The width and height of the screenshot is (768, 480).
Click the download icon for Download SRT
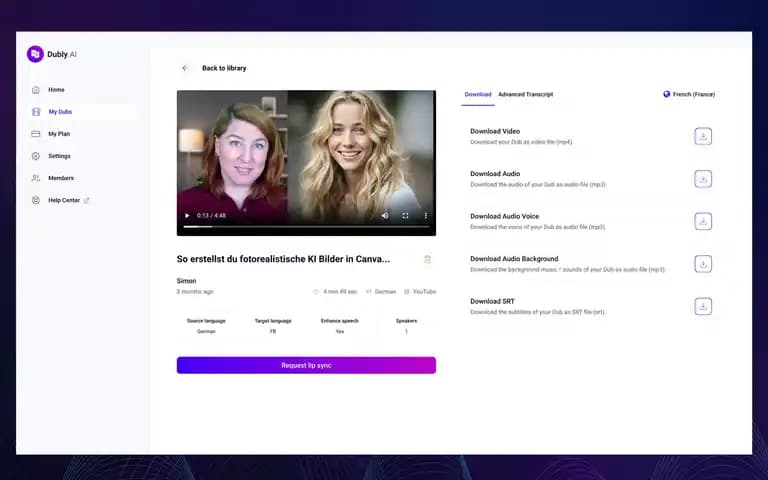pos(703,307)
